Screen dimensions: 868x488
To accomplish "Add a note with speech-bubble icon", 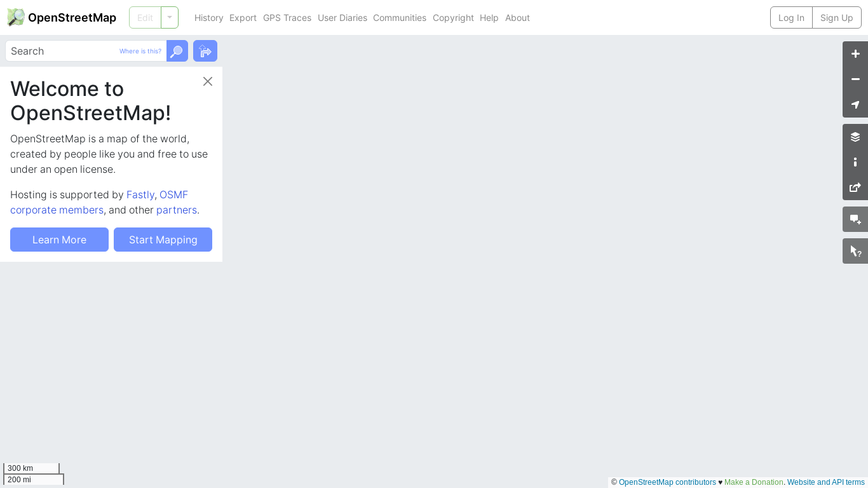I will 855,219.
